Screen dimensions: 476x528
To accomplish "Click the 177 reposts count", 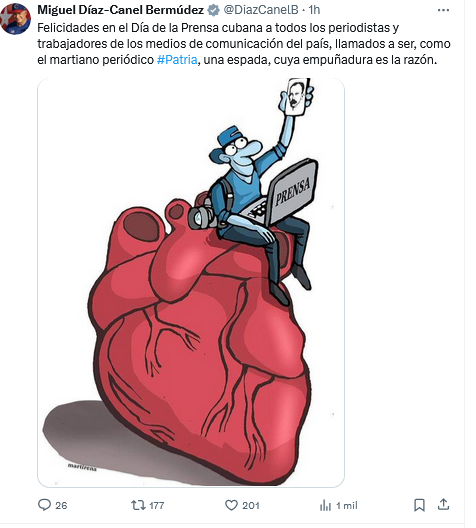I will point(157,505).
